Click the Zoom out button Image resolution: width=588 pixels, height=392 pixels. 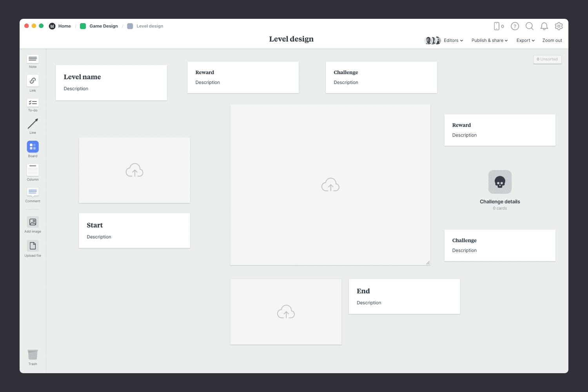(552, 40)
